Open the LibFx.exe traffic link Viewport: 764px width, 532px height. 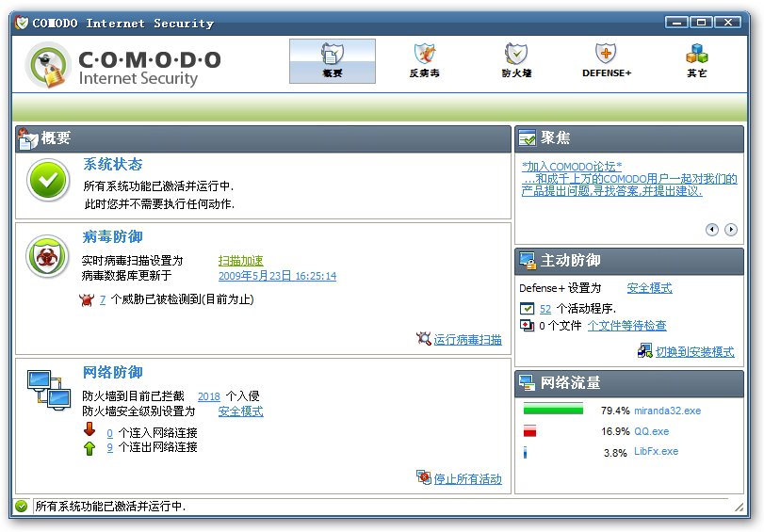coord(656,452)
